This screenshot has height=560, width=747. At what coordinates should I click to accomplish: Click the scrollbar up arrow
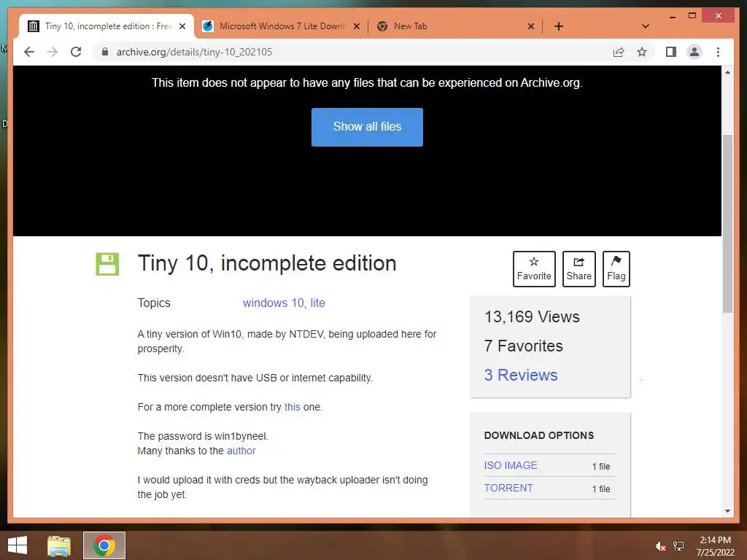[x=727, y=72]
